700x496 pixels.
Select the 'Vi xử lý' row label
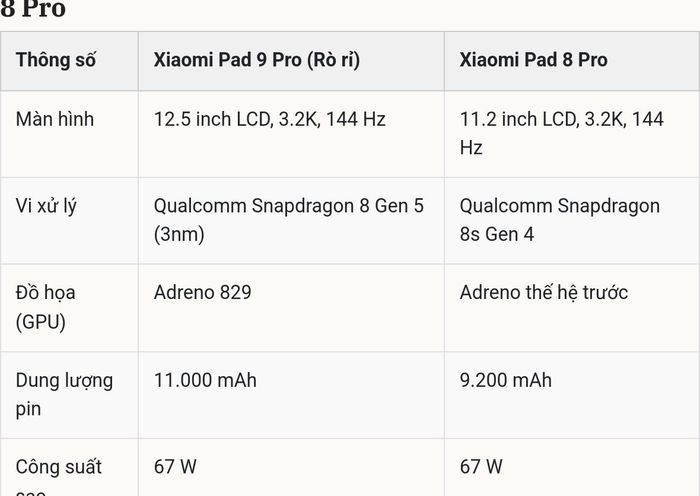click(x=46, y=207)
